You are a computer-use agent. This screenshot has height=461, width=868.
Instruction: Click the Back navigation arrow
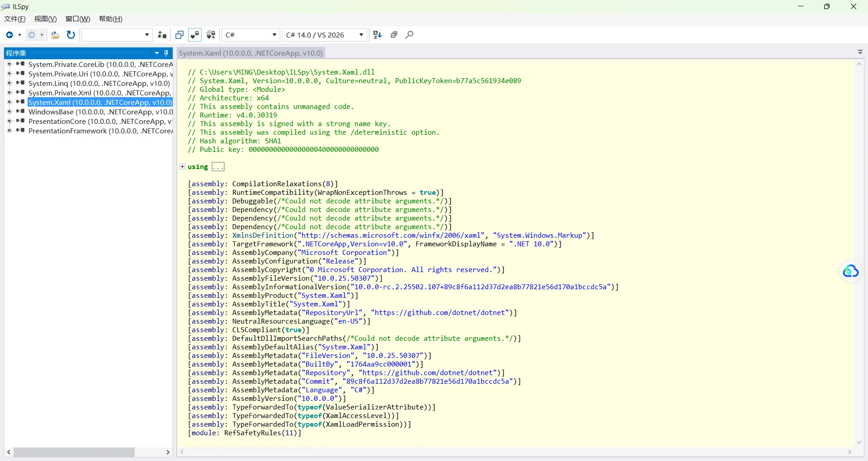(9, 35)
